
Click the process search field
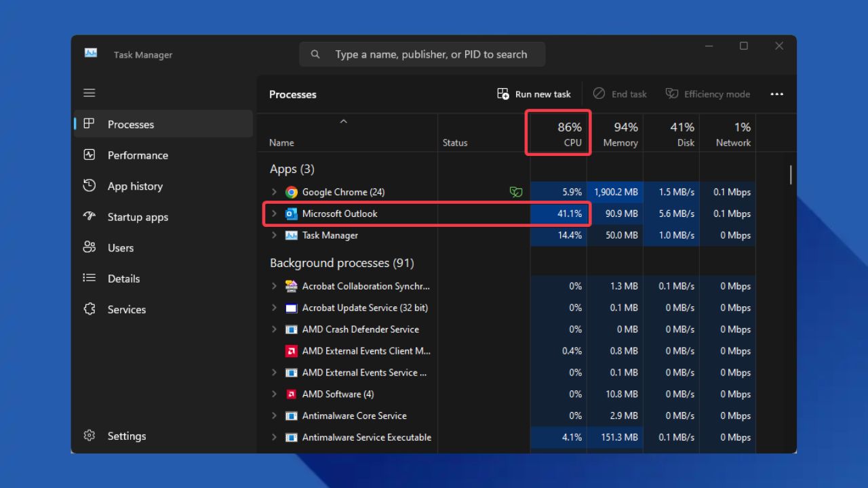tap(422, 54)
